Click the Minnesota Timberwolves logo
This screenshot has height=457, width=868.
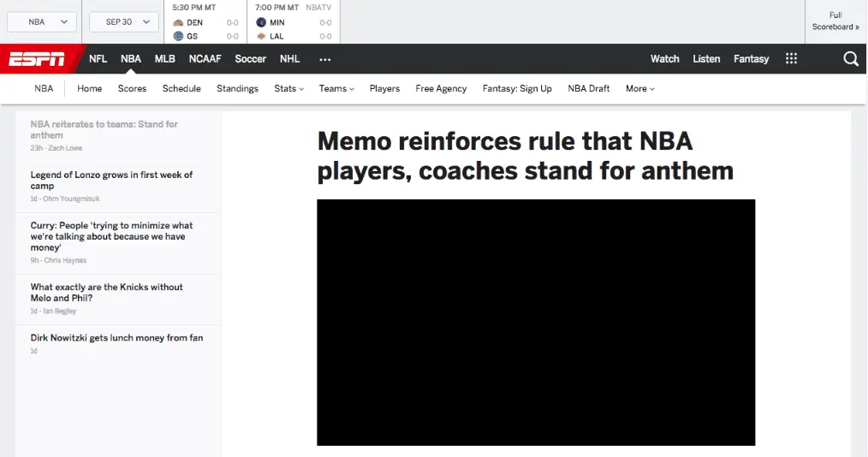[261, 23]
